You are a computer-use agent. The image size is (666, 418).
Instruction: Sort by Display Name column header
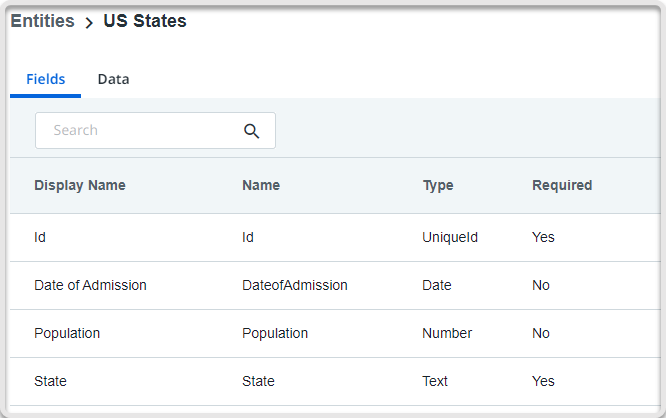pos(80,185)
